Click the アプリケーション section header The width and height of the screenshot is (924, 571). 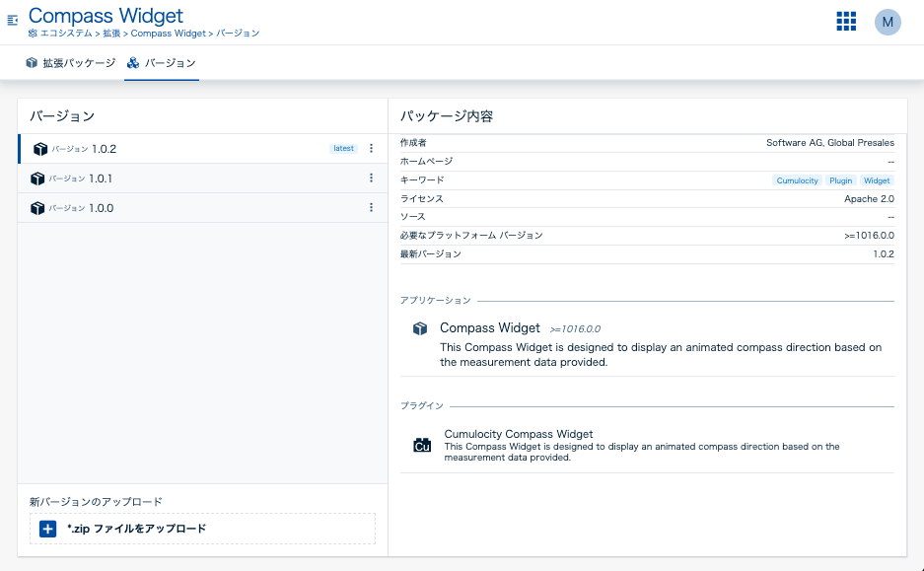click(436, 301)
